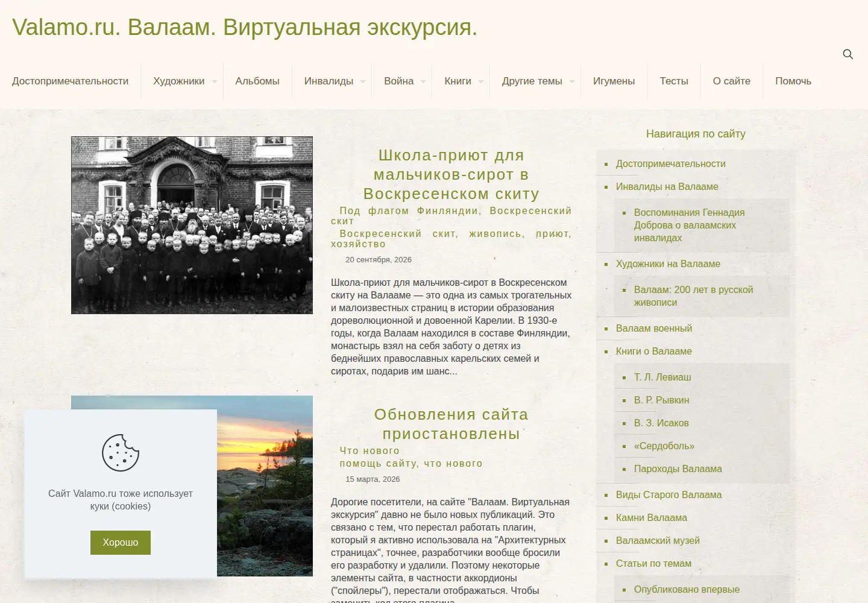Open sidebar link Книги о Валааме
The image size is (868, 603).
pos(653,351)
